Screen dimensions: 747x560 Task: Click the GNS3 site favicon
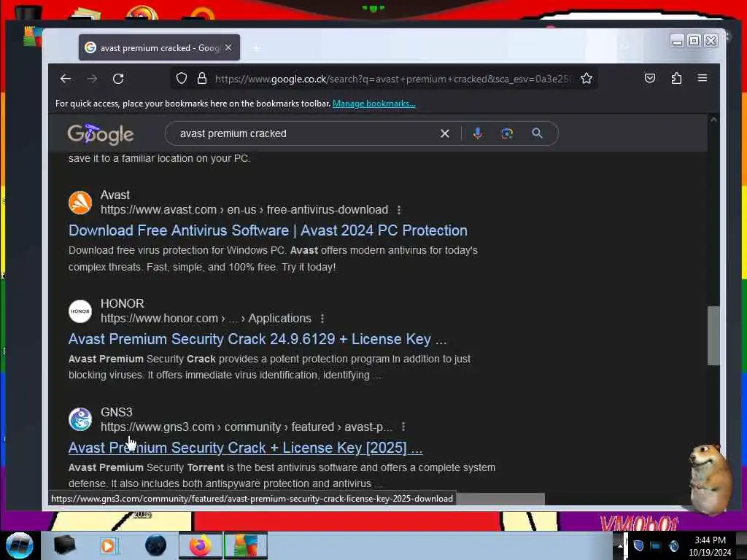tap(80, 419)
